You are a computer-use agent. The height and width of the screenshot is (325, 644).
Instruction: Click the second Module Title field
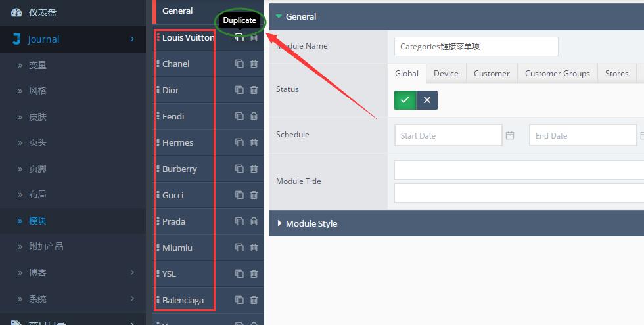pyautogui.click(x=519, y=193)
